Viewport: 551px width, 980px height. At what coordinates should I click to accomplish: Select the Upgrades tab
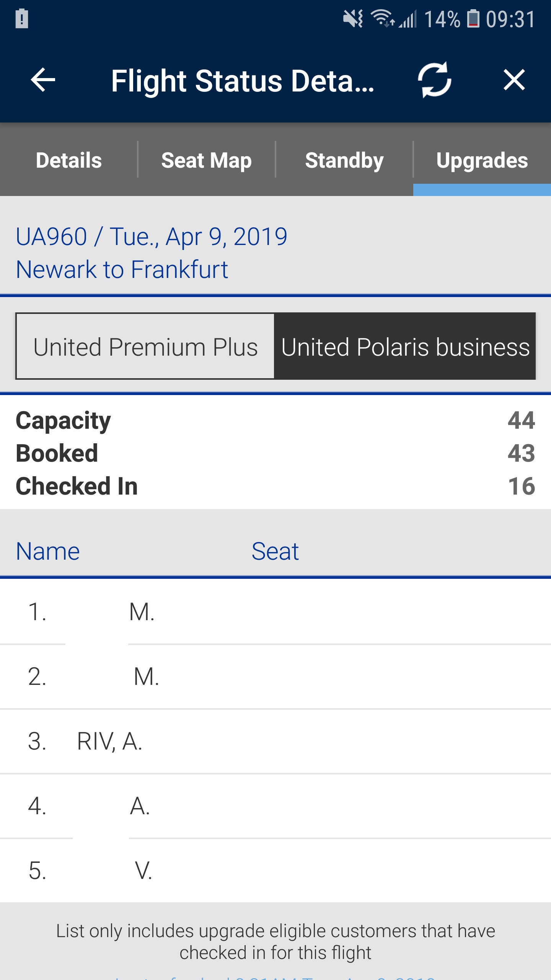[482, 160]
